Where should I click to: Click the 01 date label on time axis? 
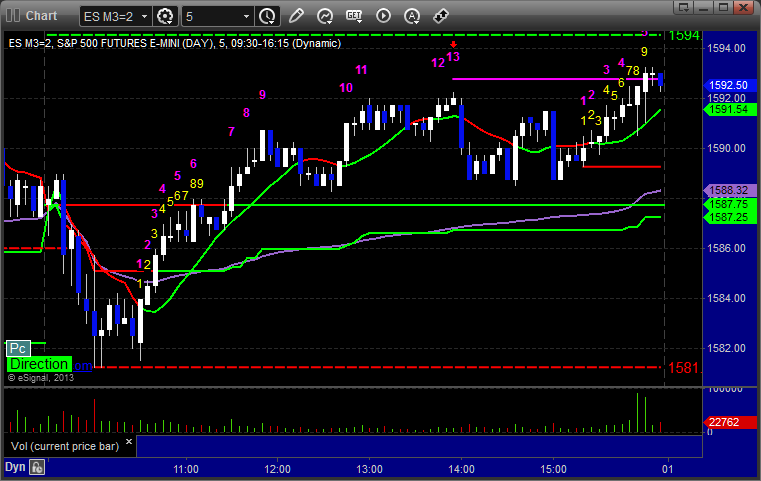[x=668, y=469]
